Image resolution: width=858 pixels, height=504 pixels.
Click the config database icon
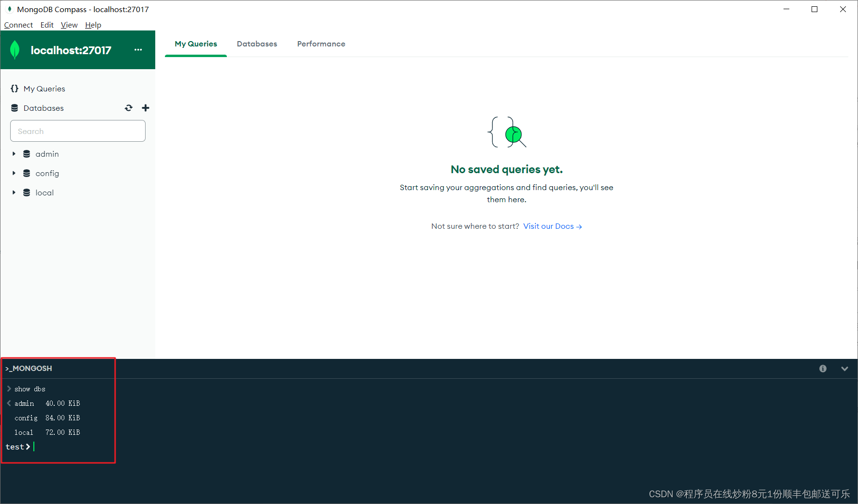pos(27,173)
